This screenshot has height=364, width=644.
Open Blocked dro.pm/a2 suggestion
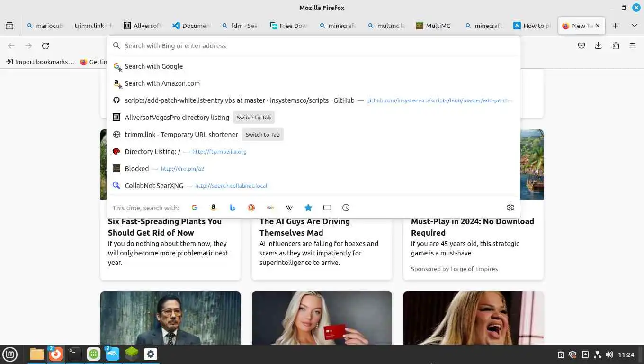tap(313, 169)
